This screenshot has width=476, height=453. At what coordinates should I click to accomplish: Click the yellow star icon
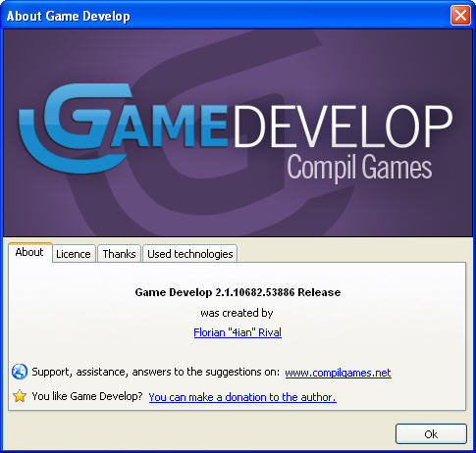(20, 396)
